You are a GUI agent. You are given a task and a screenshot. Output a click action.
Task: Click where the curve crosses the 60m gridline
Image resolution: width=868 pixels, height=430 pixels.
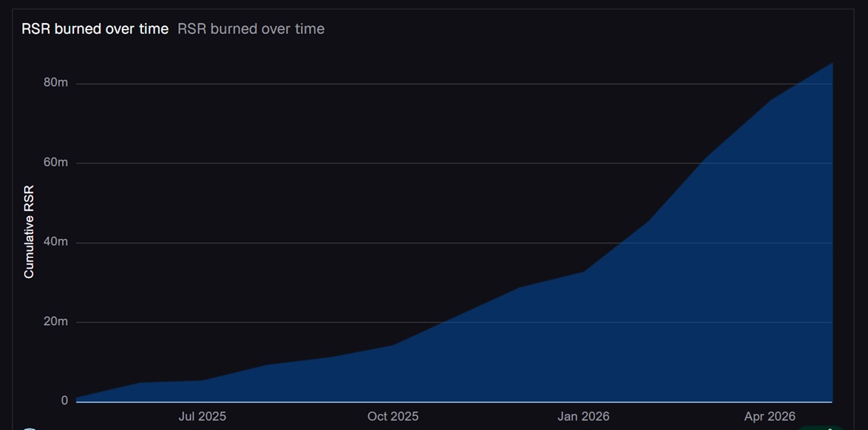tap(699, 163)
